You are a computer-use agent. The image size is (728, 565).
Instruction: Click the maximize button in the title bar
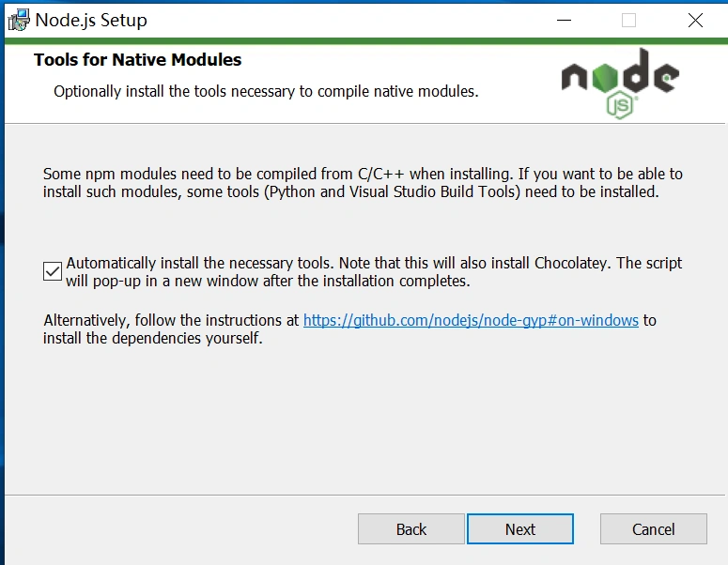pos(628,20)
